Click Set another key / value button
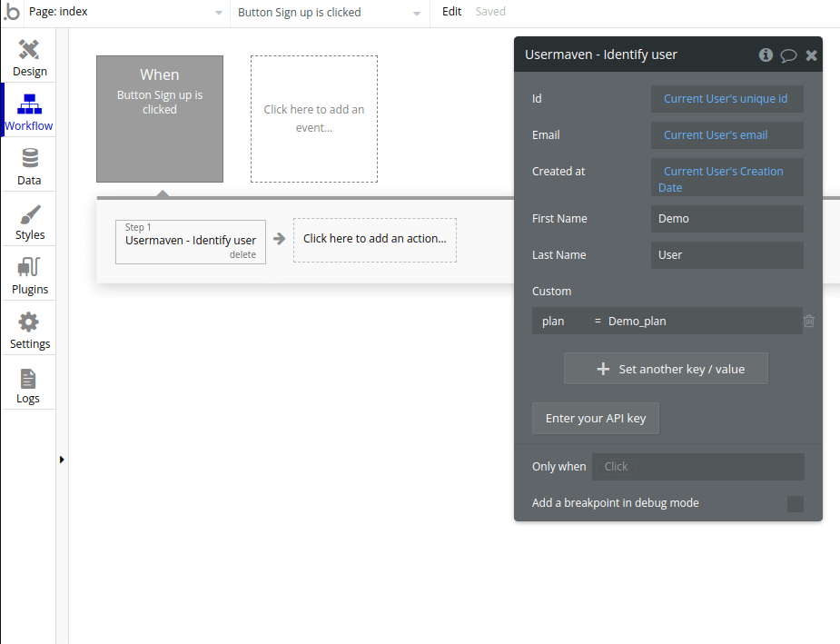Viewport: 840px width, 644px height. point(666,369)
